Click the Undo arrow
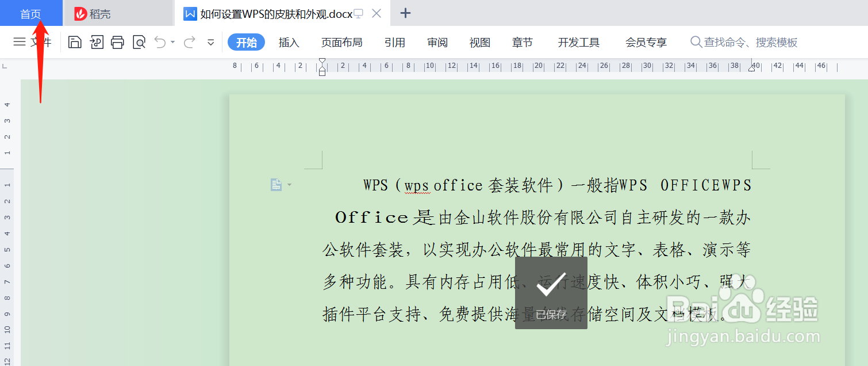 (x=160, y=42)
